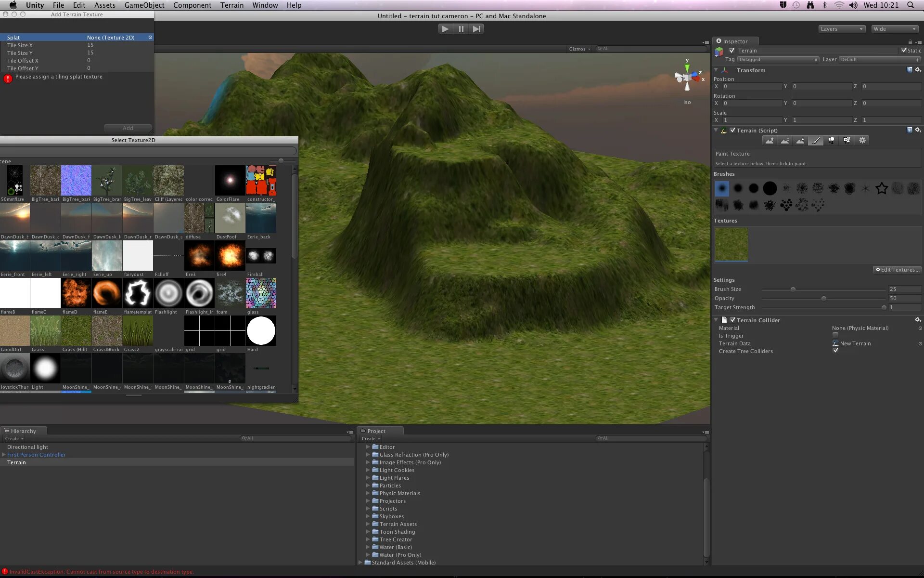Disable Create Tree Colliders checkbox

[835, 351]
